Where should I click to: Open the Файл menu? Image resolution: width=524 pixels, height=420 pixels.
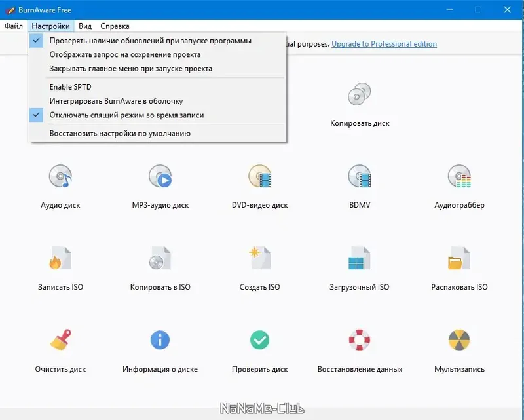[x=12, y=26]
